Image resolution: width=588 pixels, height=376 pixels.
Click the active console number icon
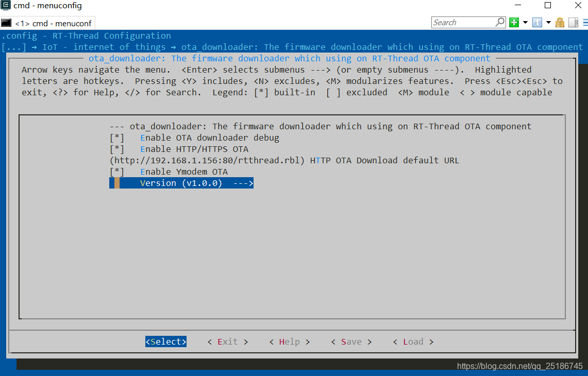(x=537, y=23)
